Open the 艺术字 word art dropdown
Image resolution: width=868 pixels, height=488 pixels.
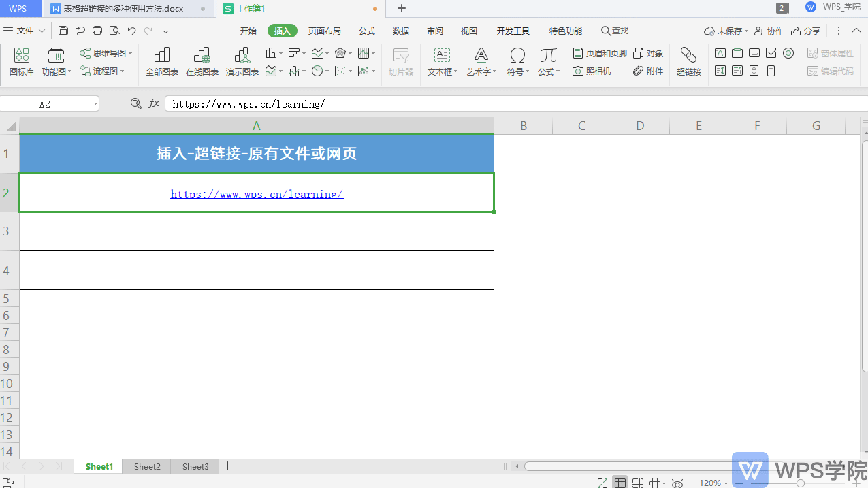(481, 61)
